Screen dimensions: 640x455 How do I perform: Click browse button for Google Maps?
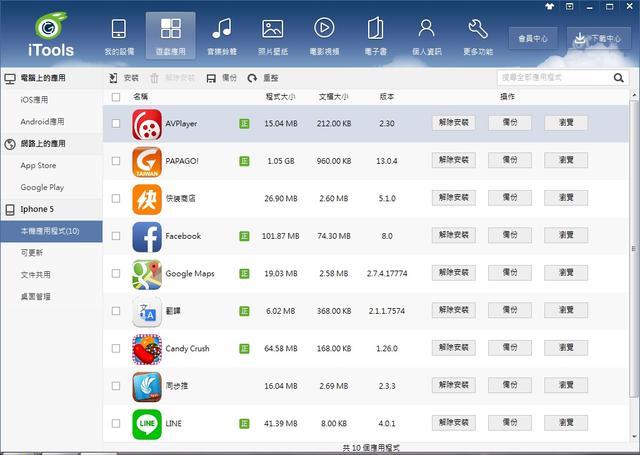(566, 273)
